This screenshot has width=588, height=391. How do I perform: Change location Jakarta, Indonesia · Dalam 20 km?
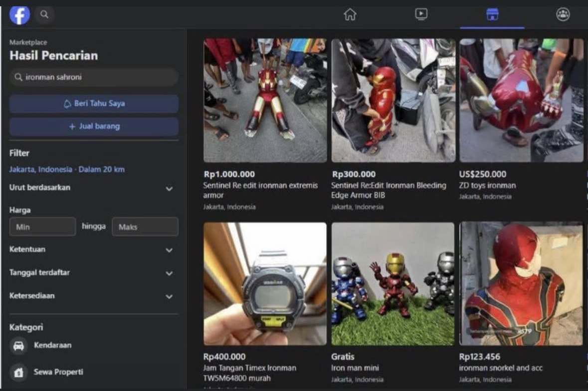pyautogui.click(x=67, y=169)
